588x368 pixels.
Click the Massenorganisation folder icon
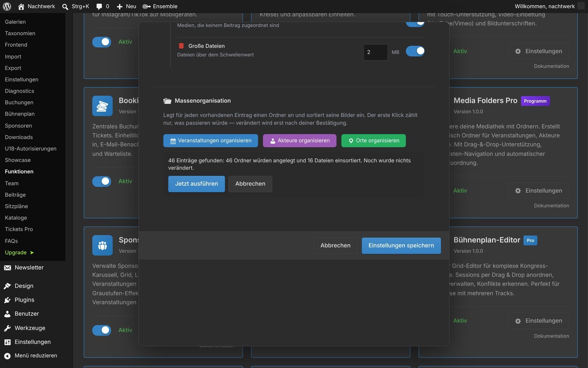click(168, 101)
